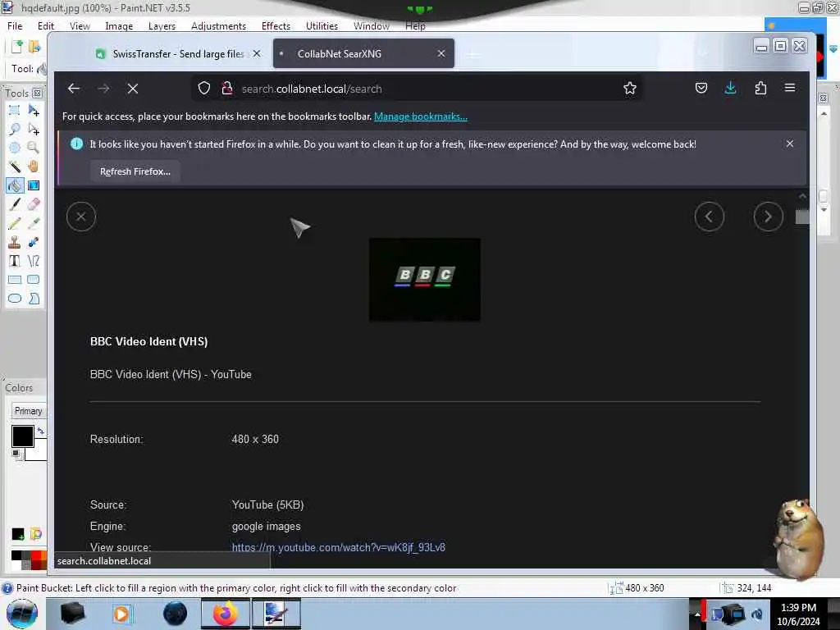Show the previous image result
840x630 pixels.
point(709,217)
